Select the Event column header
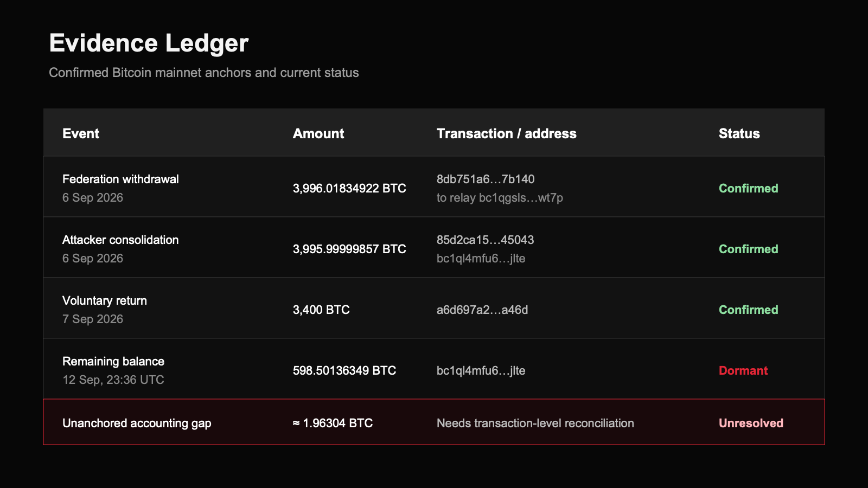Image resolution: width=868 pixels, height=488 pixels. coord(81,133)
